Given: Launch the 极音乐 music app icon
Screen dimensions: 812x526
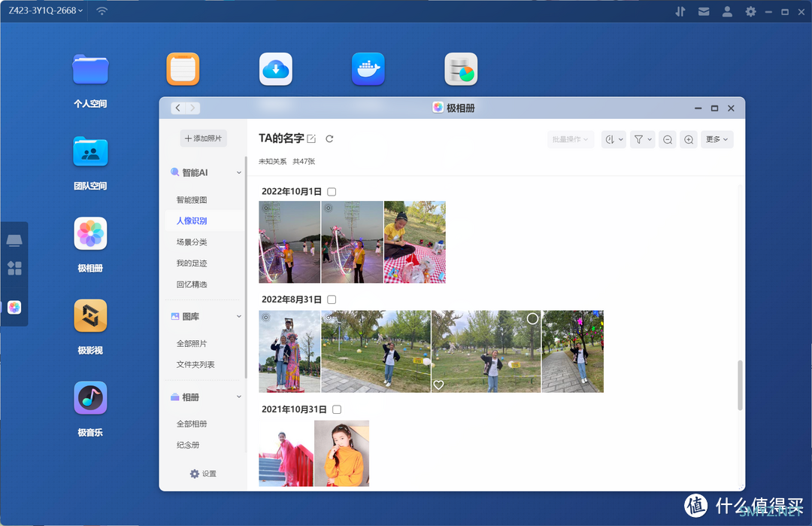Looking at the screenshot, I should tap(90, 398).
